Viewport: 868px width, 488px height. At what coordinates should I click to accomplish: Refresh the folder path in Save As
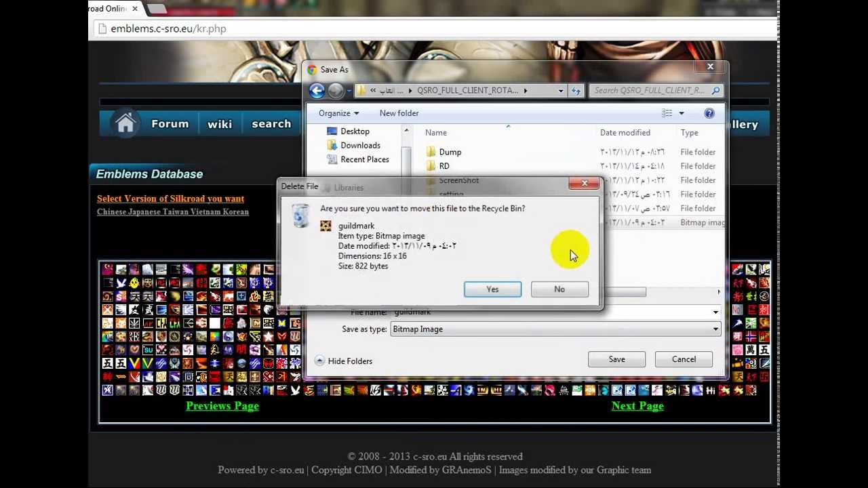point(576,90)
